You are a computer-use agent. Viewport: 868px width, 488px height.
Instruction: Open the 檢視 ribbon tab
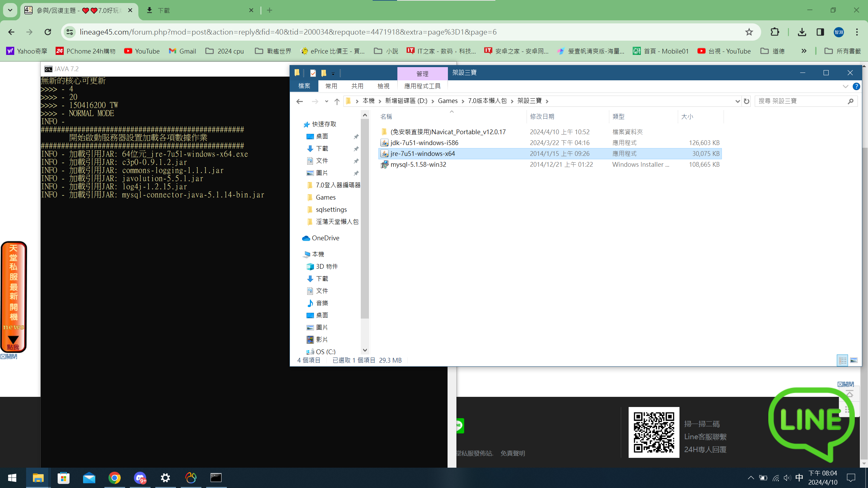pyautogui.click(x=383, y=86)
